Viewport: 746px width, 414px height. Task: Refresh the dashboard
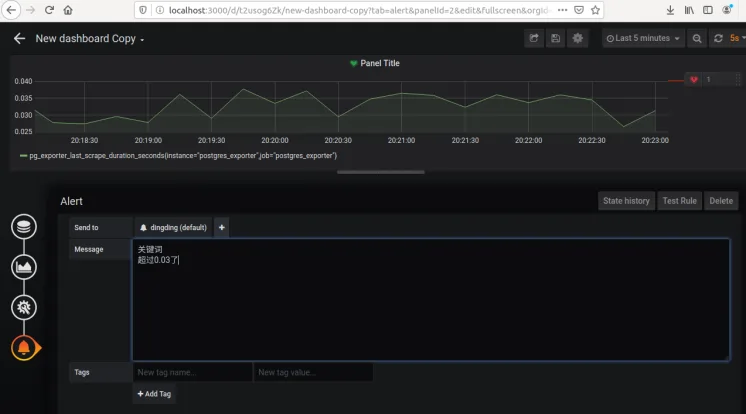[718, 39]
